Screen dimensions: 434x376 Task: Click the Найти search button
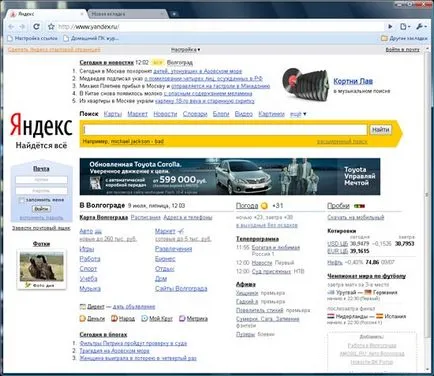[380, 129]
